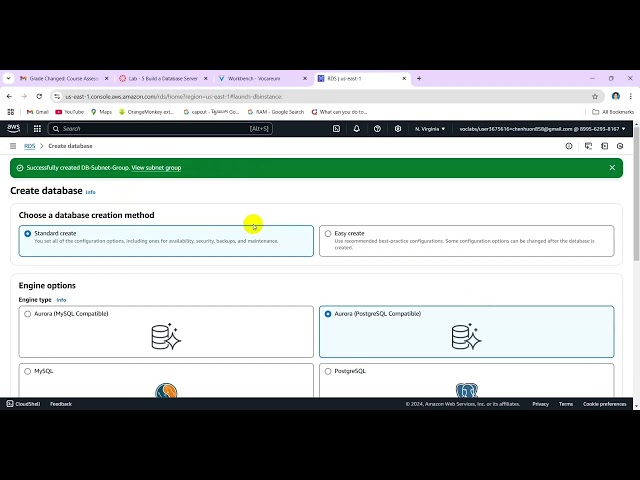
Task: Open the Chrome apps shortcut grid
Action: 11,112
